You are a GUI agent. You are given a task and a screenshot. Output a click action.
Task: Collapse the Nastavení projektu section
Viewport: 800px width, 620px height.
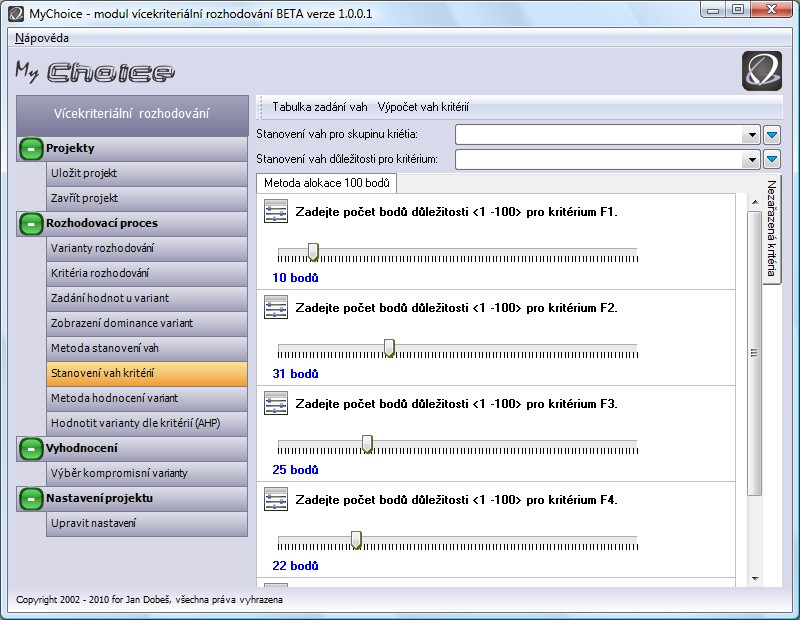tap(31, 499)
